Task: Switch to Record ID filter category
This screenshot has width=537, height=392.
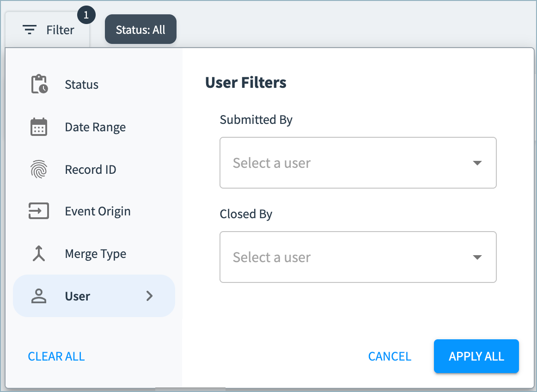Action: [91, 170]
